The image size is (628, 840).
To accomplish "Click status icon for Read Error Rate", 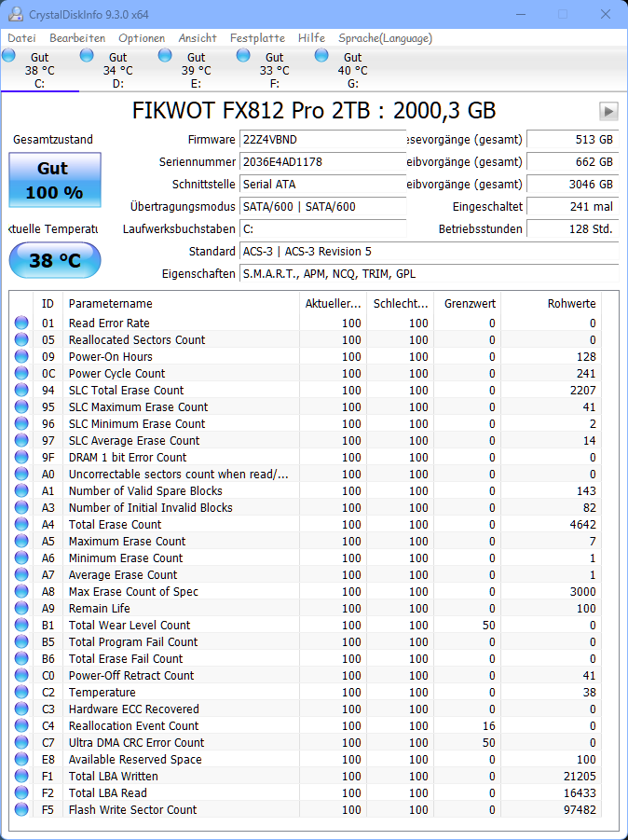I will [x=21, y=323].
